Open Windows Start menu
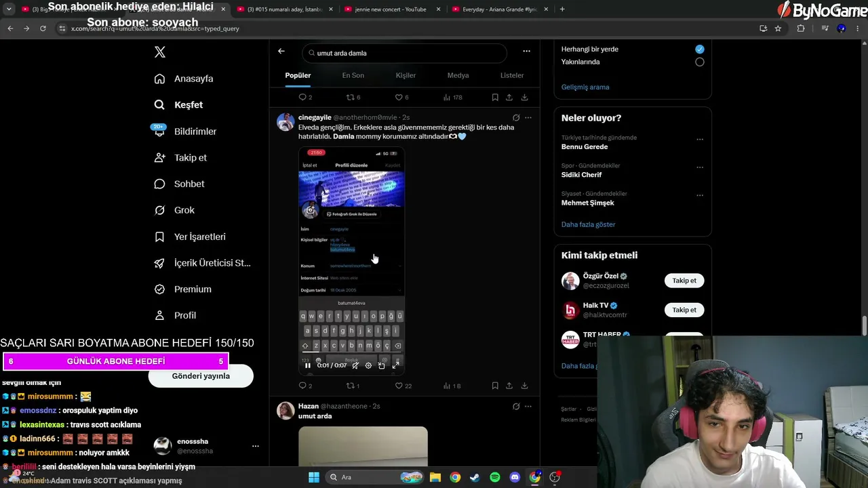 point(314,477)
